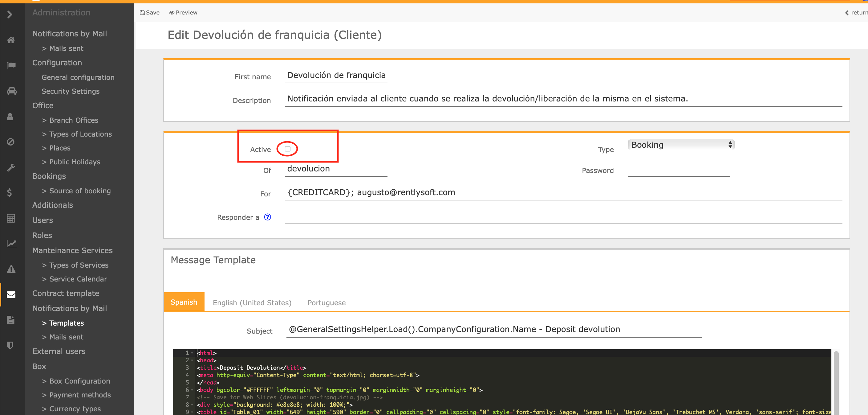Viewport: 868px width, 415px height.
Task: Open Contract template menu item
Action: tap(66, 293)
